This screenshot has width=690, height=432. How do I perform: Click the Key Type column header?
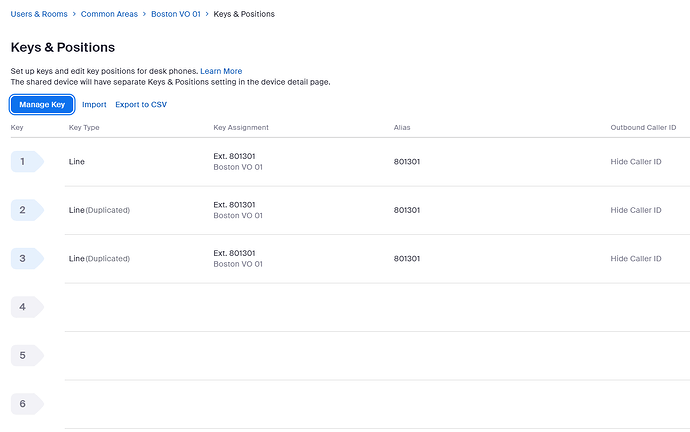click(84, 128)
